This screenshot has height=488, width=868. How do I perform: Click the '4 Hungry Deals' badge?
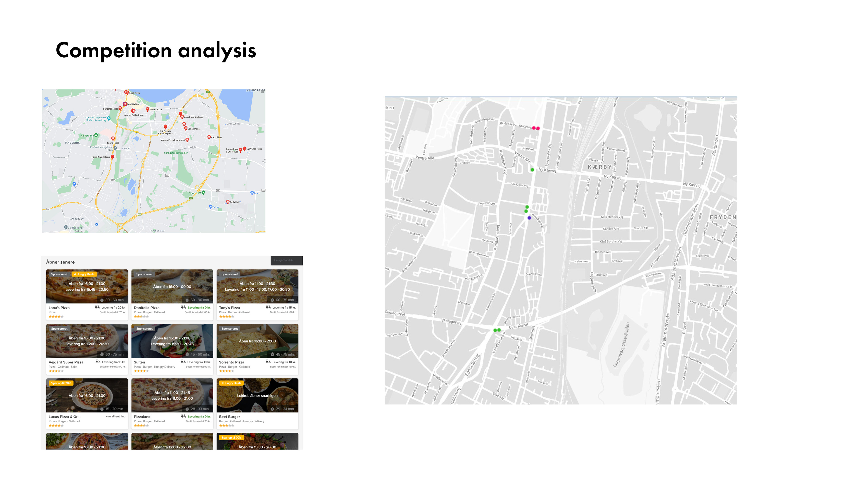tap(84, 274)
